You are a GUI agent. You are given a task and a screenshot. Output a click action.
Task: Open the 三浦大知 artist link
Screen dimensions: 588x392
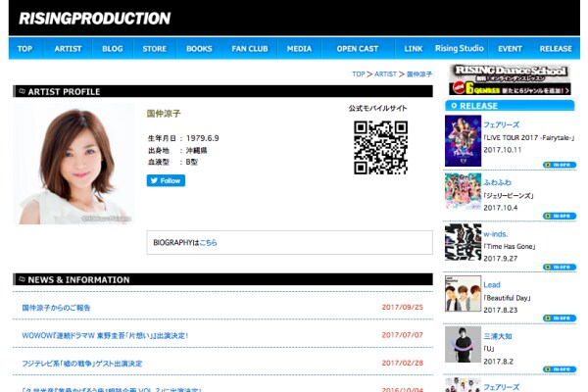[498, 336]
